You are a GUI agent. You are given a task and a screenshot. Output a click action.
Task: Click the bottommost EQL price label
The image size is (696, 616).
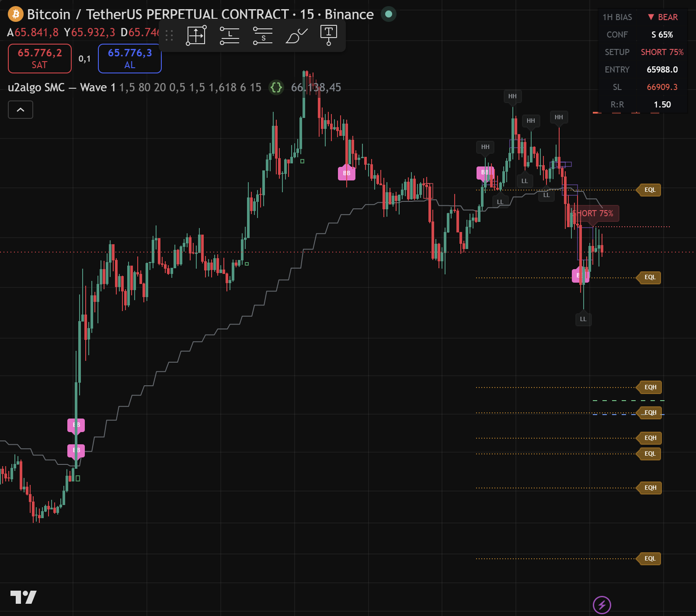[x=650, y=559]
